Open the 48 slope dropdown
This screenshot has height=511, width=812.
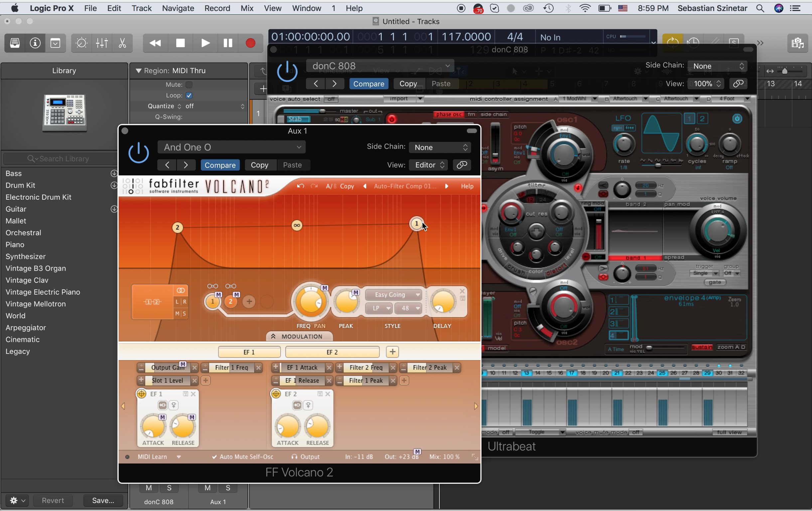[x=408, y=308]
